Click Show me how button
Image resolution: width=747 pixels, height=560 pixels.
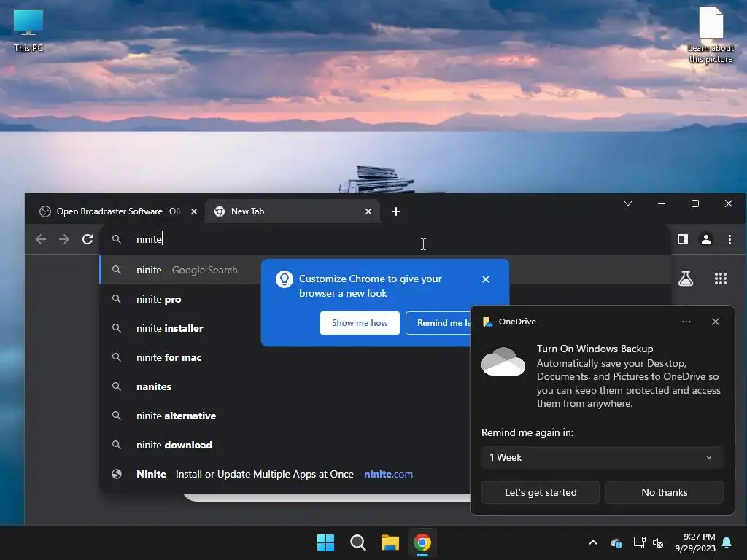pos(360,323)
